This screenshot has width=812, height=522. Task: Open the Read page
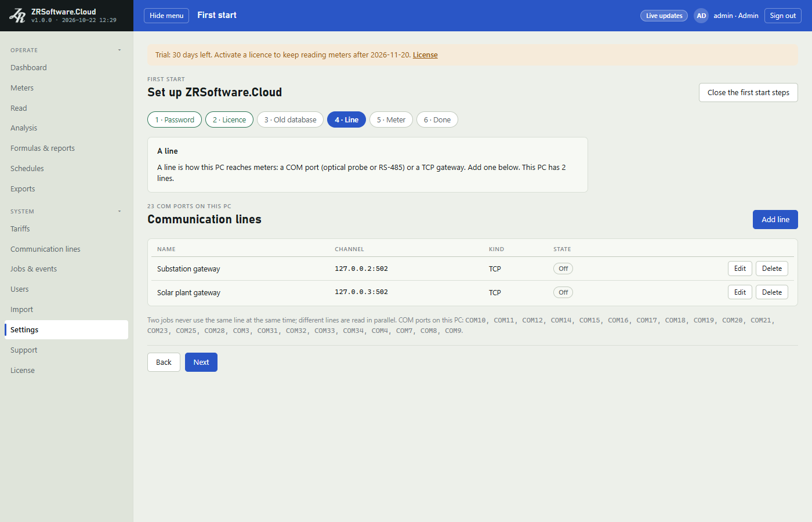(x=66, y=108)
